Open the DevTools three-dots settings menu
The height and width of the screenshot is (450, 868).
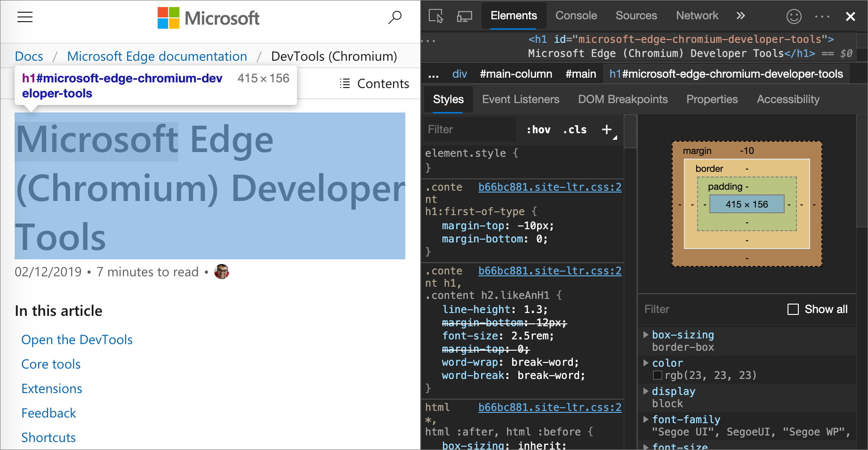pos(822,16)
